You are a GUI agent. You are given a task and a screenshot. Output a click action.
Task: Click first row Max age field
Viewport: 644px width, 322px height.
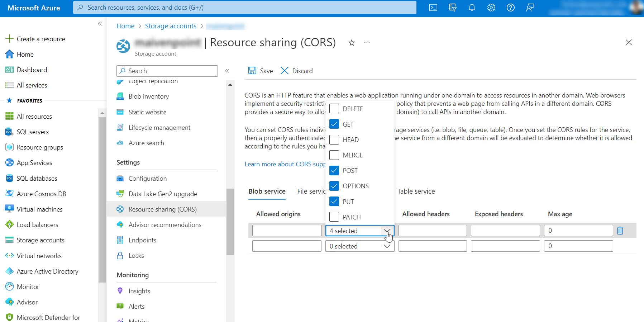click(578, 231)
